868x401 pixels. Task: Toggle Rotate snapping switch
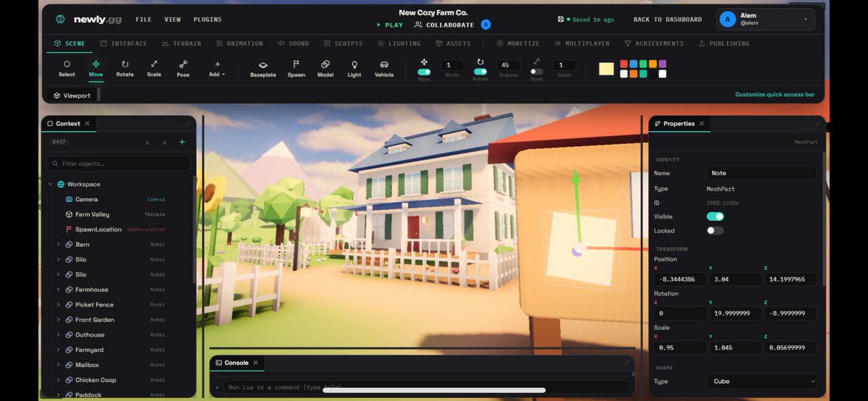(480, 72)
